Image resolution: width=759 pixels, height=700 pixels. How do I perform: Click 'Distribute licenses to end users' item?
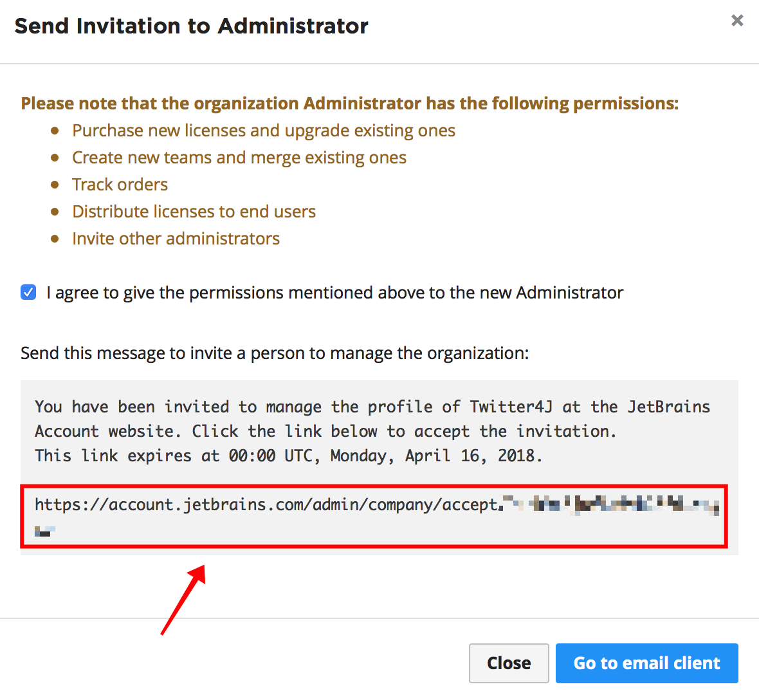[x=194, y=212]
